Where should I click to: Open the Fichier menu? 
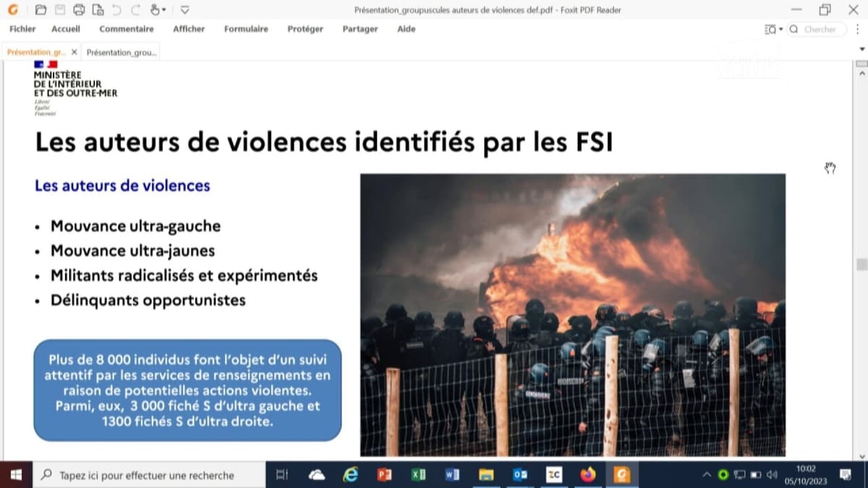(x=22, y=29)
